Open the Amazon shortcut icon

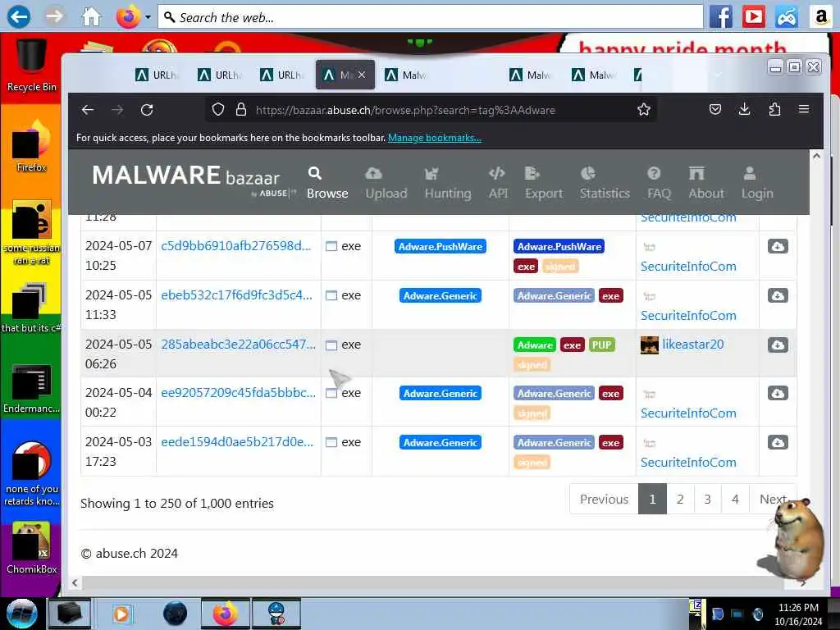[x=820, y=16]
